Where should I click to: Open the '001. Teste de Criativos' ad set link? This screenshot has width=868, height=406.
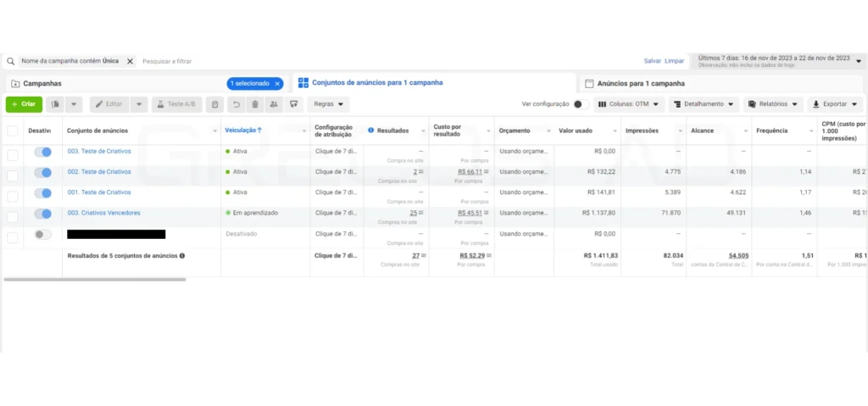coord(99,192)
